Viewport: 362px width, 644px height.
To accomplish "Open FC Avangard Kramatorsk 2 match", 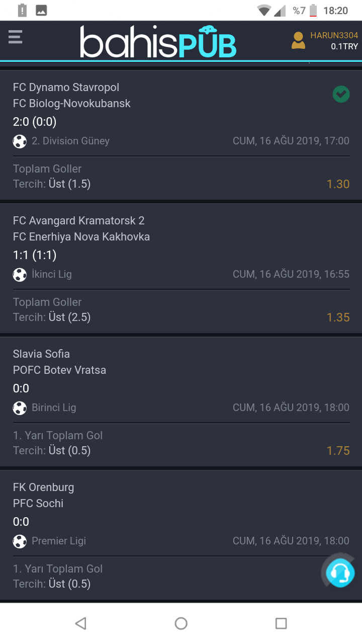I will coord(78,221).
